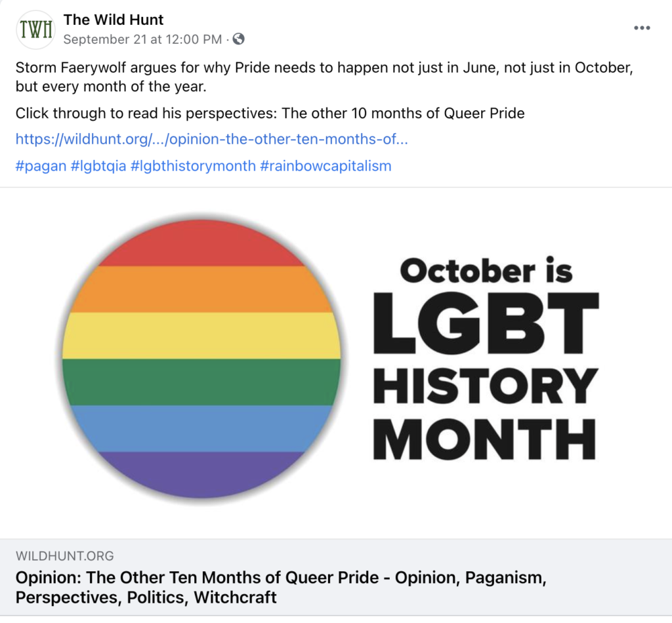Click the September 21 post timestamp
This screenshot has height=623, width=672.
click(142, 39)
